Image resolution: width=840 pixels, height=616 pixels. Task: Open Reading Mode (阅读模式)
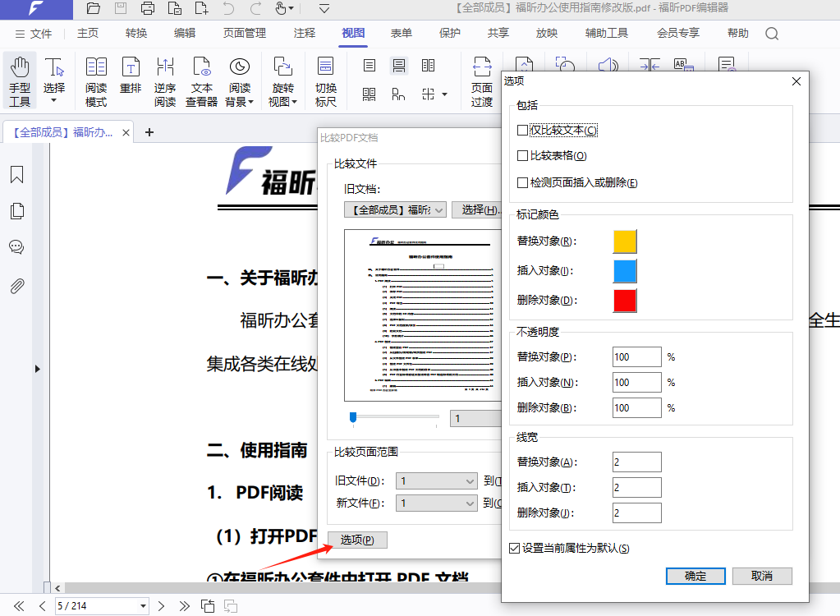coord(96,82)
